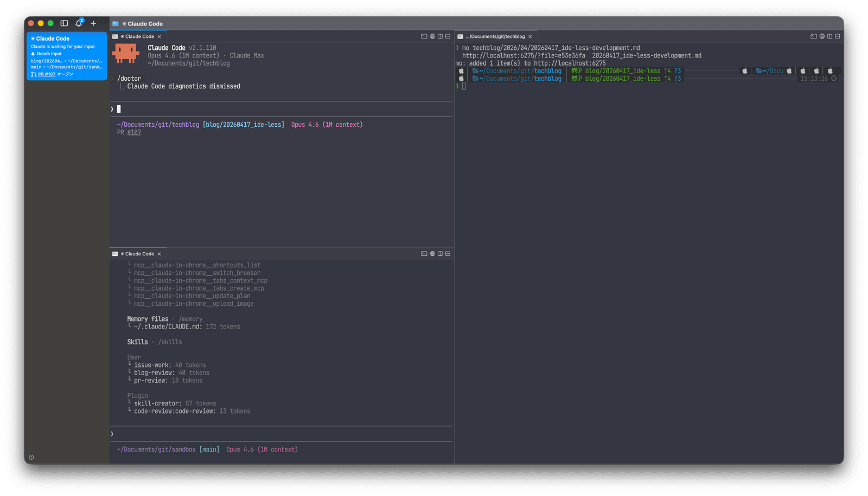Click PR #107 link in Claude status line
868x496 pixels.
tap(134, 132)
